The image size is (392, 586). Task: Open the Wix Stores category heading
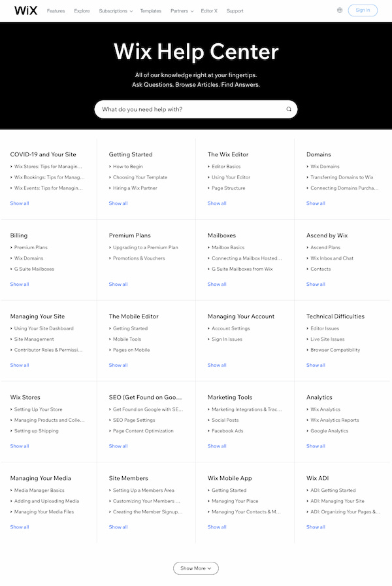pos(25,397)
